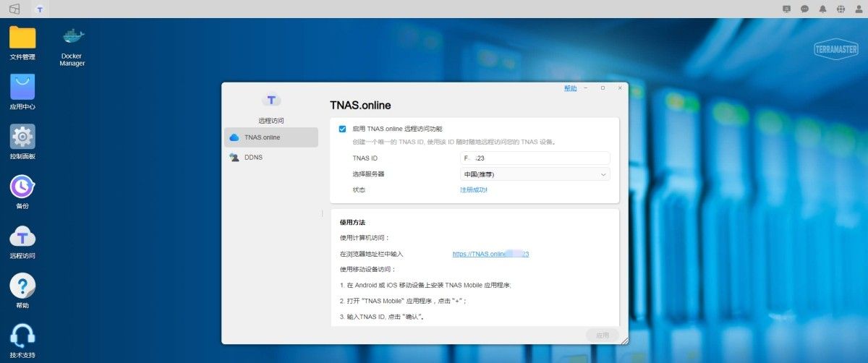Click the desktop menu icon in top-left bar

[x=14, y=9]
